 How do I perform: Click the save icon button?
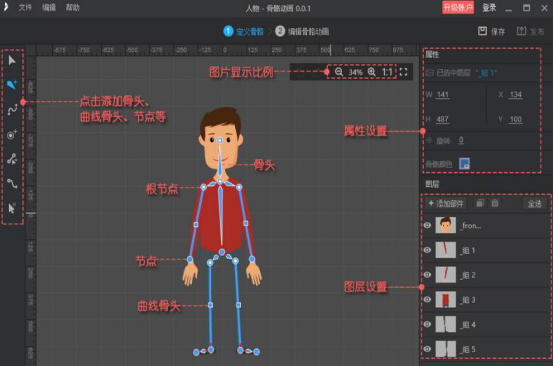click(x=482, y=31)
